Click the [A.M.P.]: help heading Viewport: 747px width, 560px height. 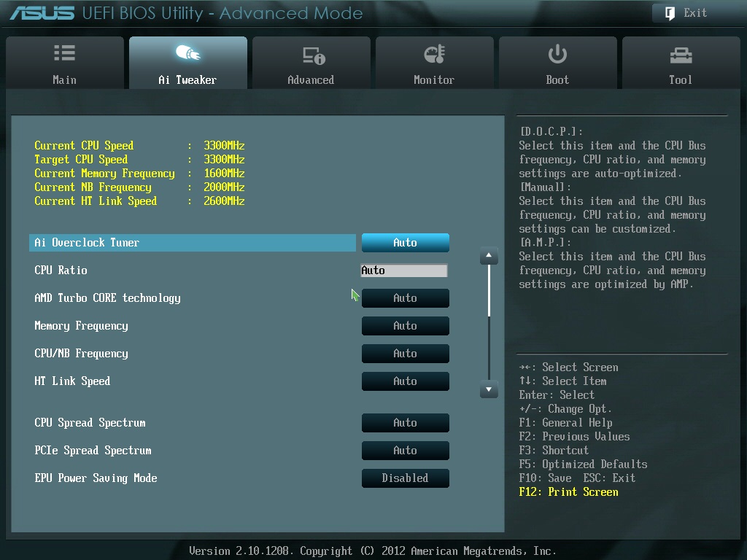546,242
